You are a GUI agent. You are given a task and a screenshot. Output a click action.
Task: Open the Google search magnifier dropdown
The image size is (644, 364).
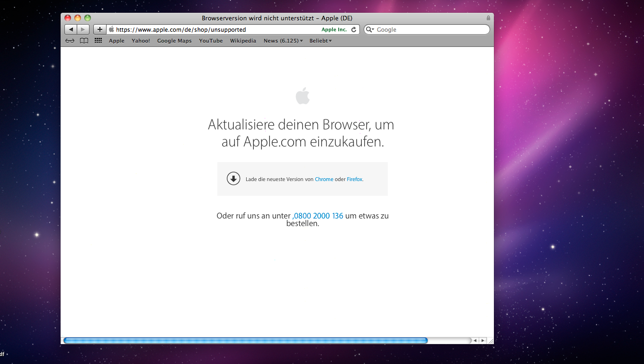(370, 29)
